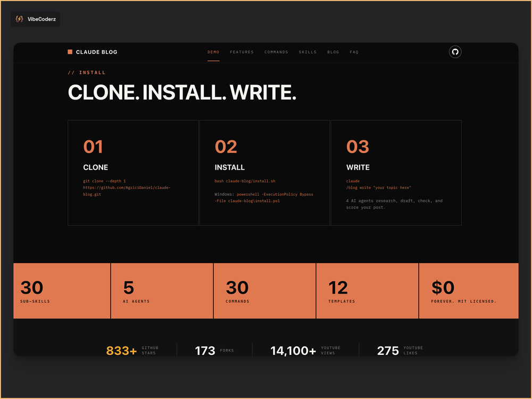The width and height of the screenshot is (532, 399).
Task: Click the '// INSTALL' section label
Action: coord(87,72)
